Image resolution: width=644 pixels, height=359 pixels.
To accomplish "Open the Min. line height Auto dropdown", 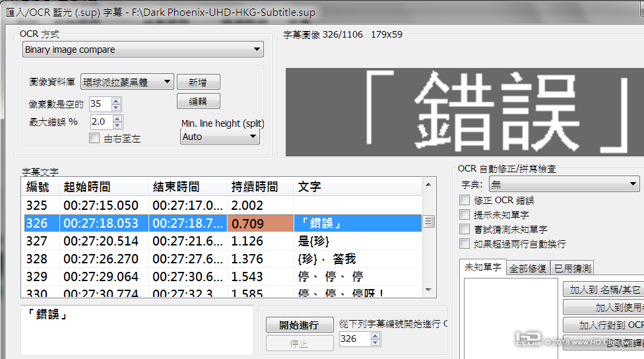I will (x=220, y=137).
